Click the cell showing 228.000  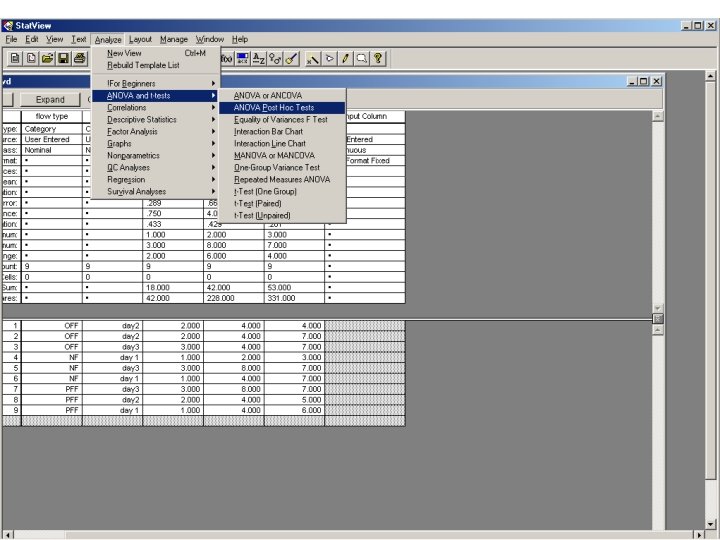click(x=234, y=298)
